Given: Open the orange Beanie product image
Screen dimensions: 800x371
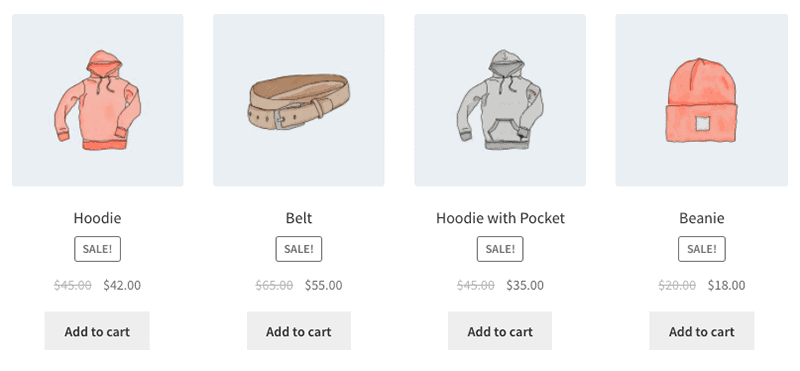Looking at the screenshot, I should pos(702,100).
